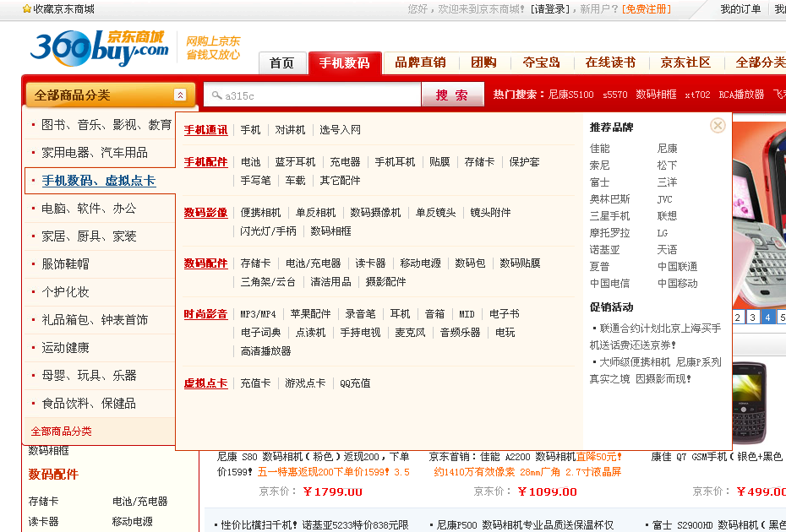Open 我的订单 link
This screenshot has width=786, height=532.
click(740, 9)
